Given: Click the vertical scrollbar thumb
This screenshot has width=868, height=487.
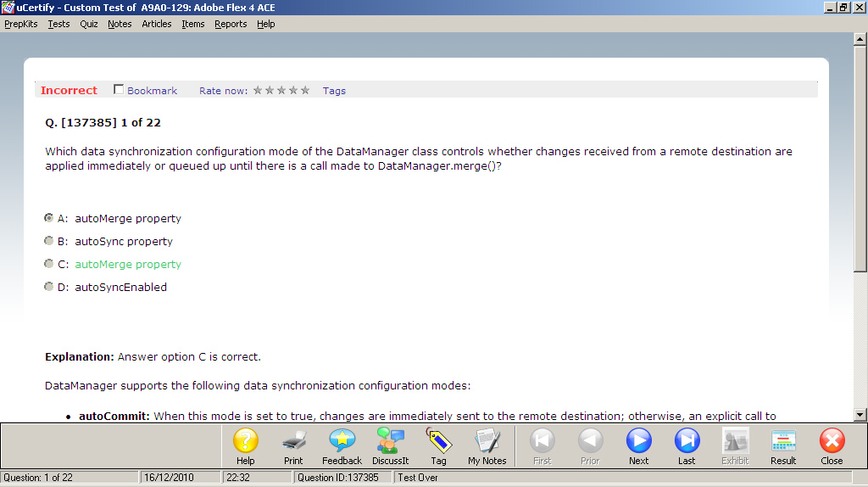Looking at the screenshot, I should pyautogui.click(x=860, y=159).
